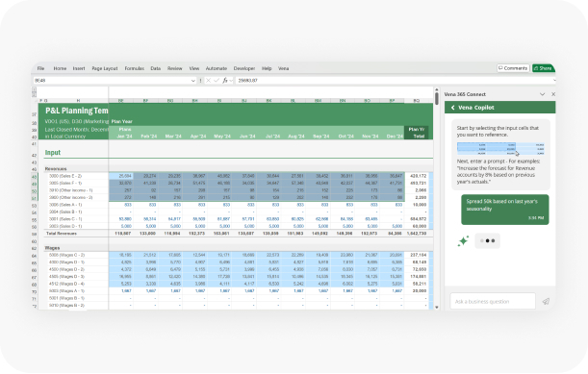Select the 3000 (Sales E - 2) row label
This screenshot has width=588, height=374.
(65, 176)
